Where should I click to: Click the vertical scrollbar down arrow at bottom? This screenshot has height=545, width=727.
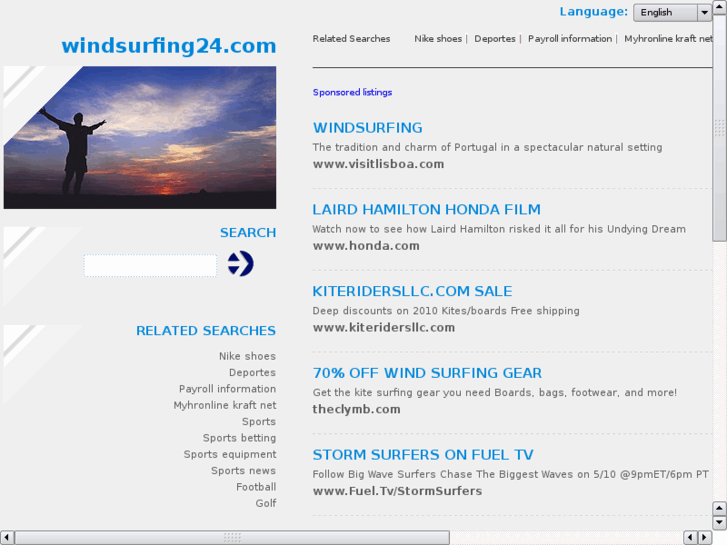click(x=720, y=522)
